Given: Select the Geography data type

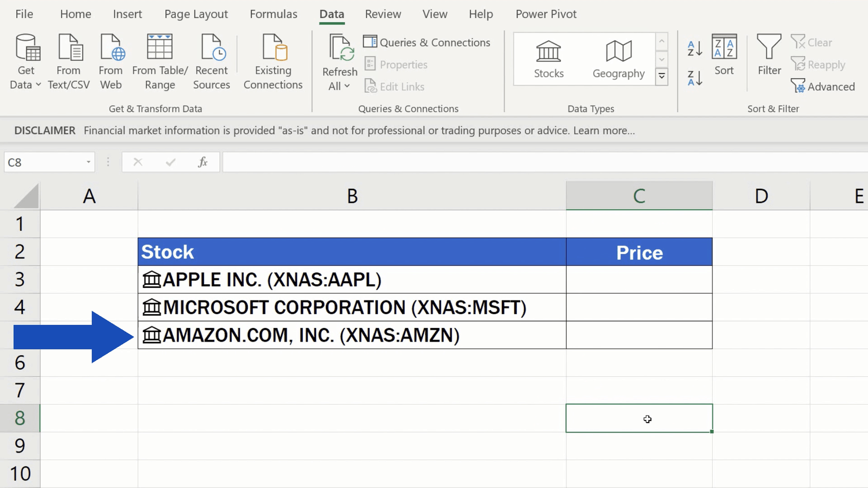Looking at the screenshot, I should pyautogui.click(x=618, y=58).
